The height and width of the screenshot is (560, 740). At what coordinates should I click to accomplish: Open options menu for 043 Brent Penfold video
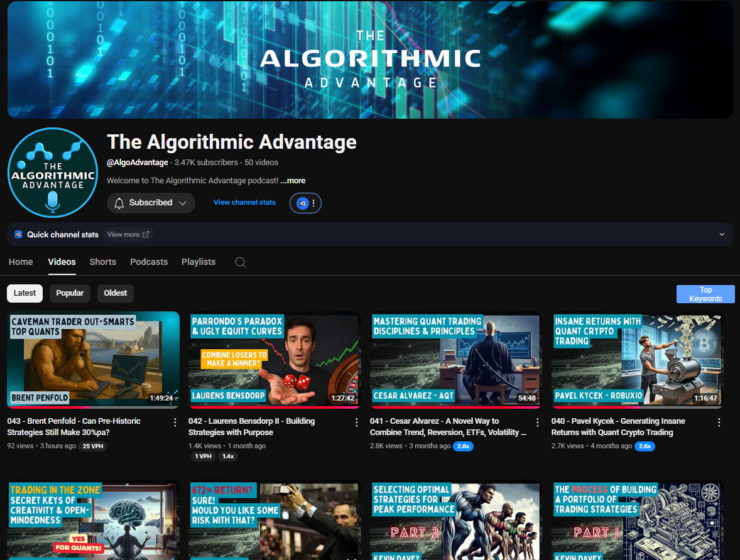(175, 423)
